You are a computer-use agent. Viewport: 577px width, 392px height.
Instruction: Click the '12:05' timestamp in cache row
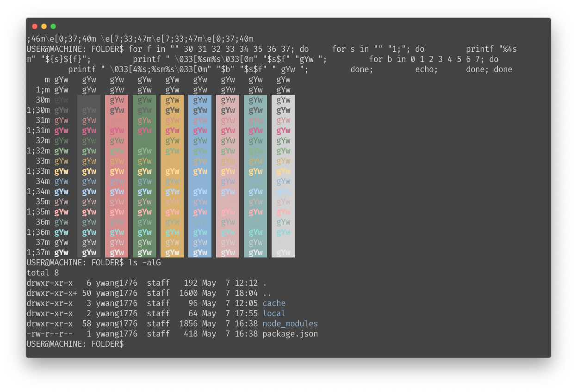[246, 303]
